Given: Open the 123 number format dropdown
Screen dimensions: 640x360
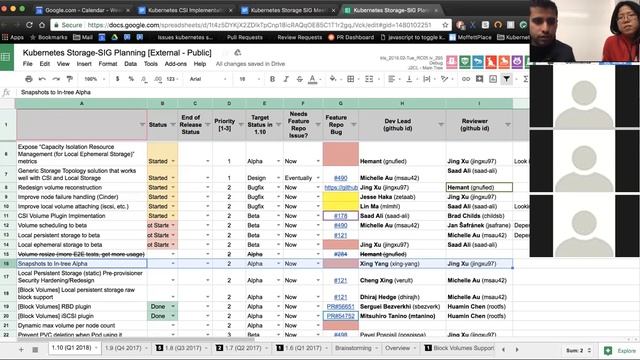Looking at the screenshot, I should click(x=172, y=79).
